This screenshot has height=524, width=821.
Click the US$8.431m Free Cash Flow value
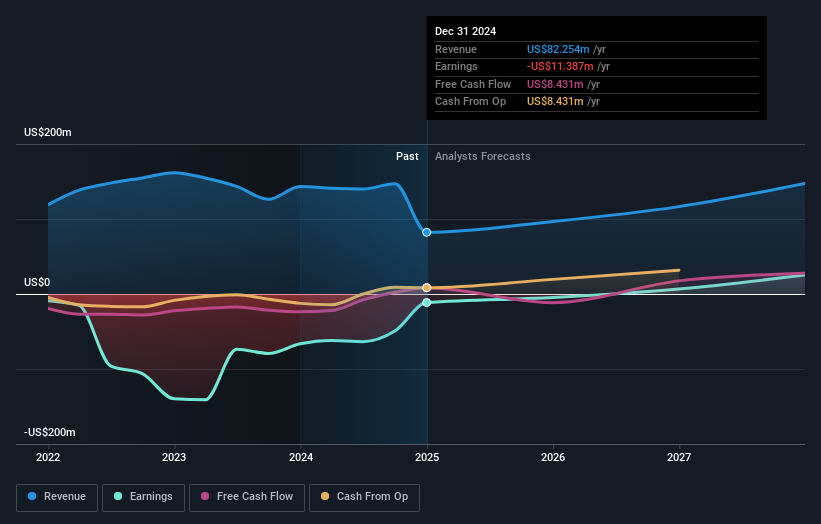click(555, 84)
